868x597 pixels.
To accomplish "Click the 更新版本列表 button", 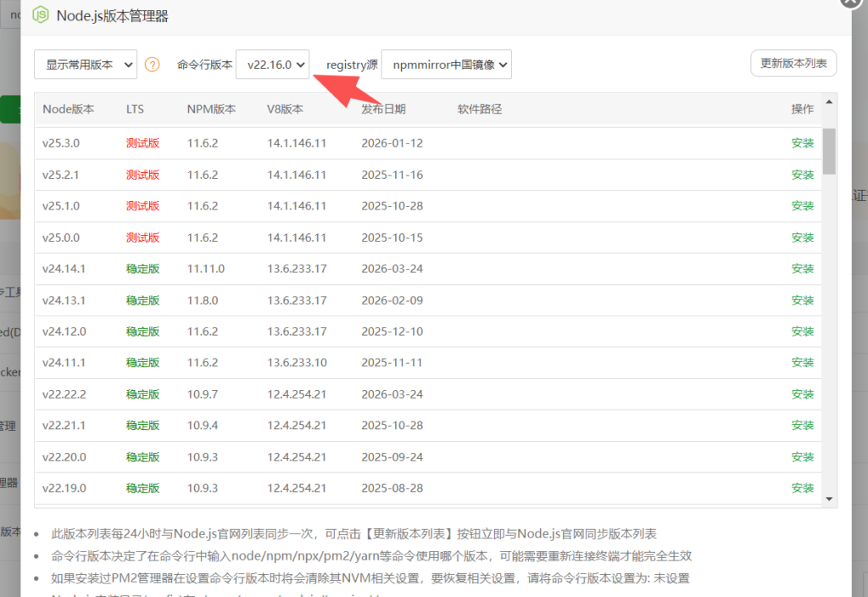I will 793,63.
